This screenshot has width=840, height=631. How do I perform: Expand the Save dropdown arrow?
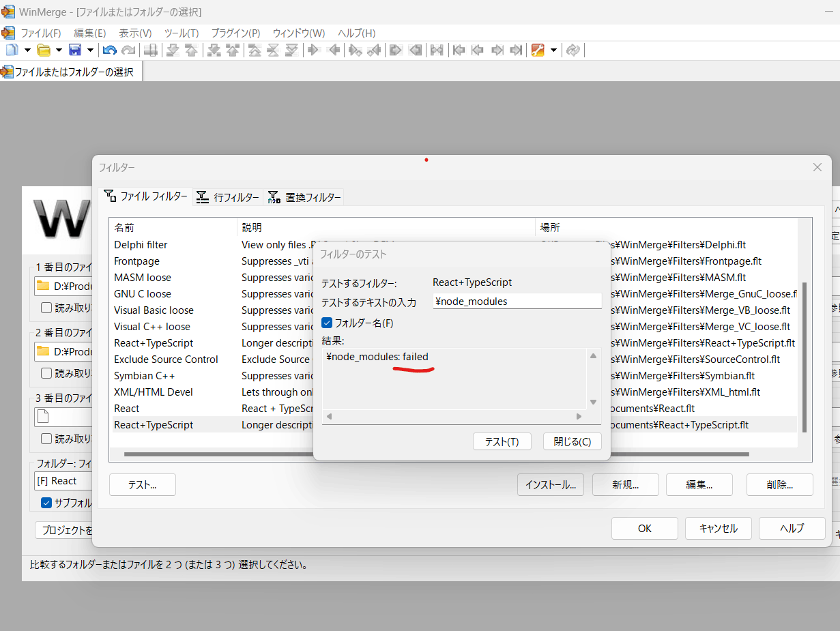tap(89, 50)
